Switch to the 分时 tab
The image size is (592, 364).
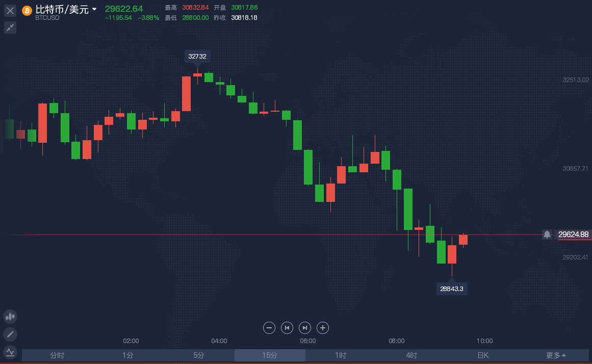pos(57,355)
